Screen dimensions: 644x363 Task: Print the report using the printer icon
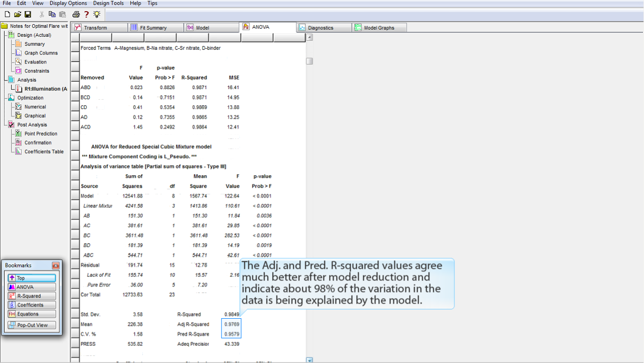(76, 15)
